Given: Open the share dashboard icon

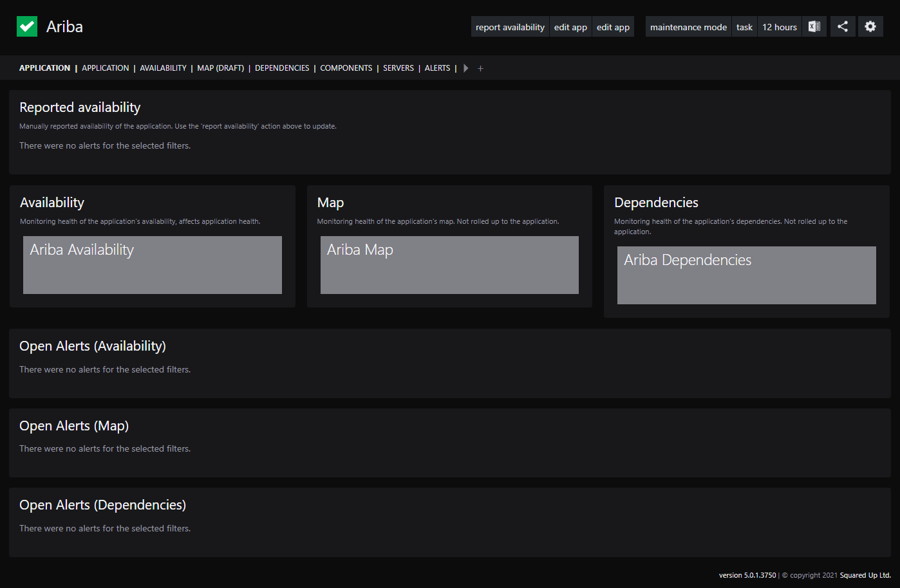Looking at the screenshot, I should tap(843, 26).
